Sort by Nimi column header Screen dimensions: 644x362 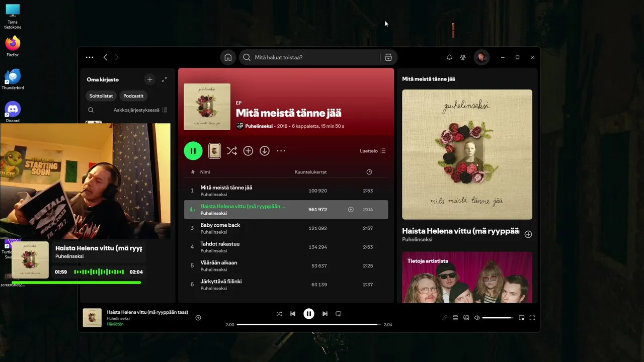coord(205,172)
